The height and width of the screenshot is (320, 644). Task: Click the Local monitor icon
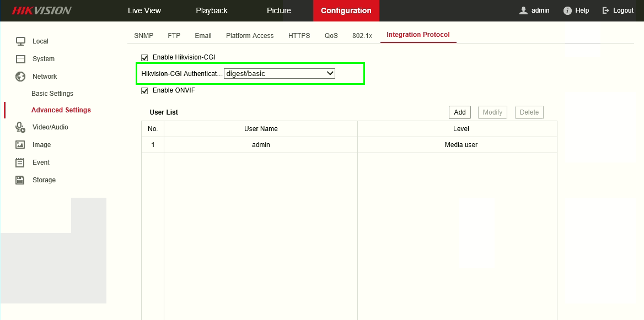tap(20, 41)
